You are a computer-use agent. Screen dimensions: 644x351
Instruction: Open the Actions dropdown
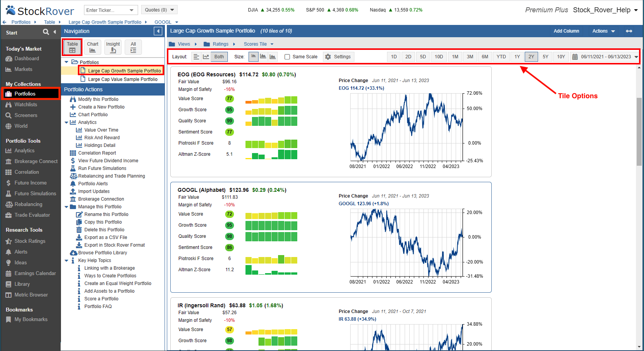coord(603,31)
